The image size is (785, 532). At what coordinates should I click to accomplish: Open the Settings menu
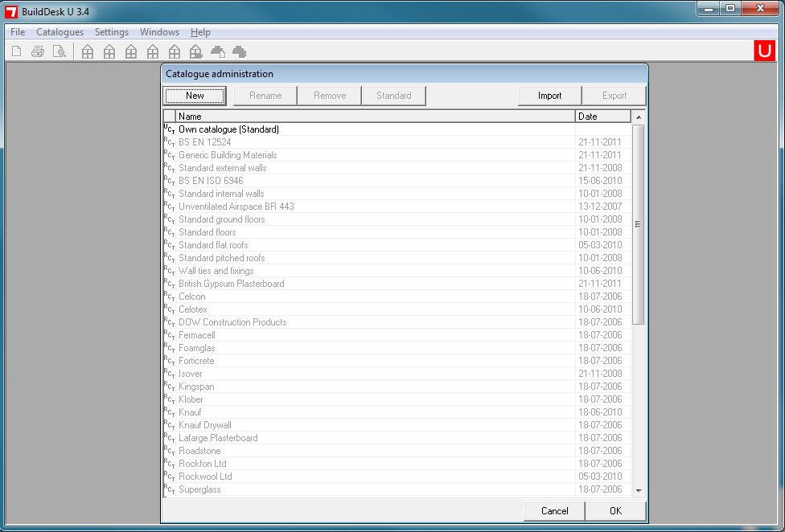[112, 32]
